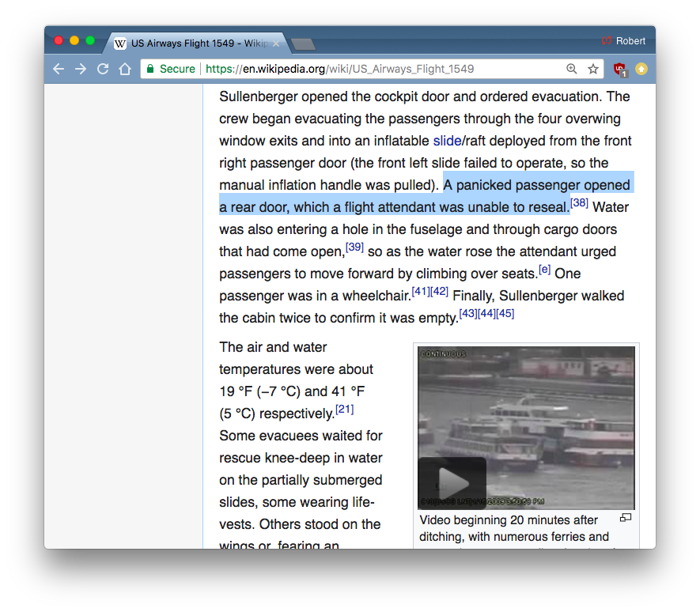
Task: Click the green full-screen window button
Action: coord(90,40)
